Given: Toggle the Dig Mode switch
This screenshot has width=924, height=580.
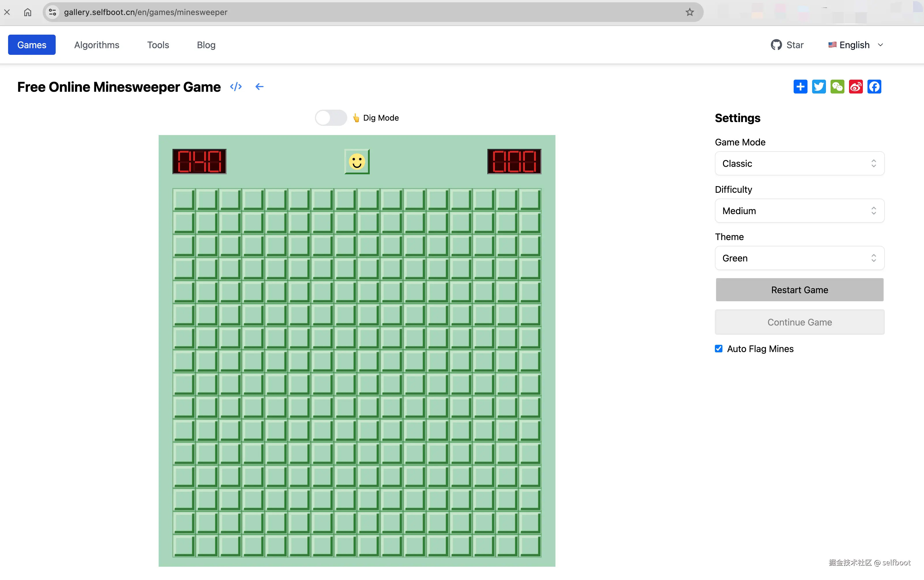Looking at the screenshot, I should tap(330, 118).
